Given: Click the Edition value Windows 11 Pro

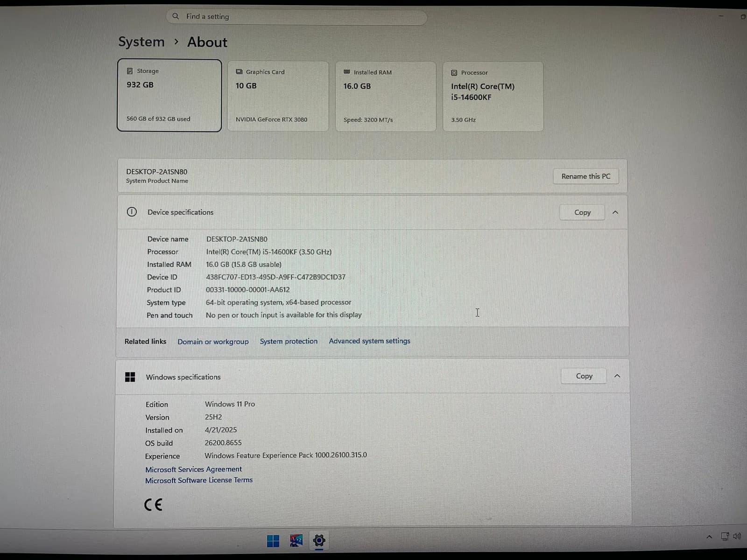Looking at the screenshot, I should tap(230, 404).
